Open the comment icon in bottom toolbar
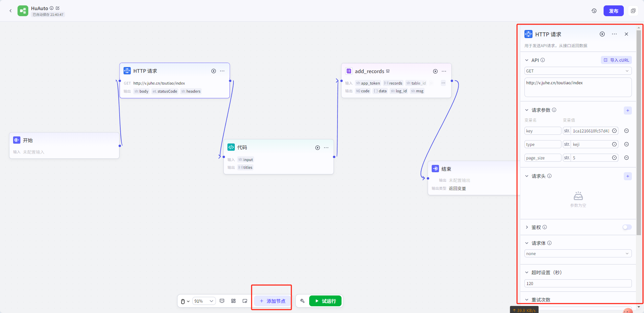Screen dimensions: 644x313 (x=222, y=301)
